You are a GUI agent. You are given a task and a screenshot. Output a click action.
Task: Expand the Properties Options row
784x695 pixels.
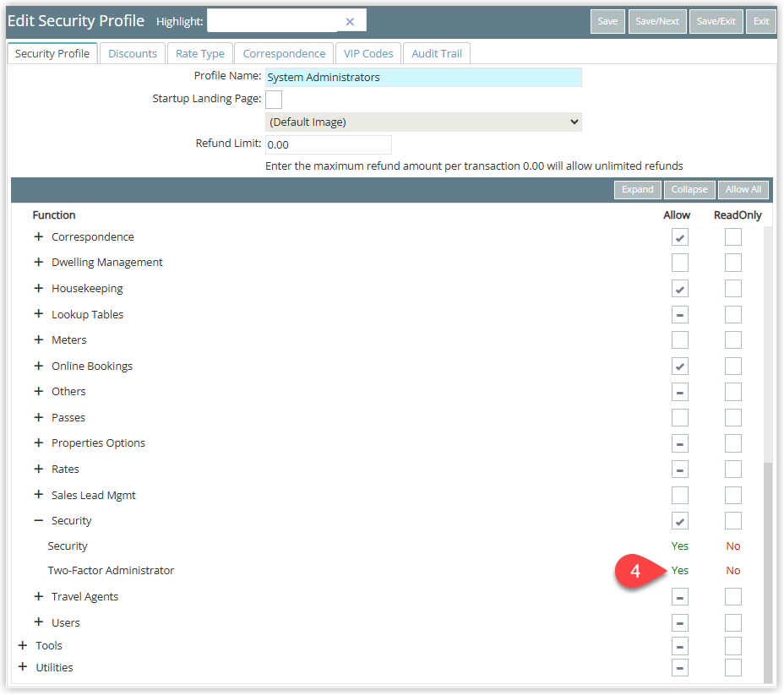click(x=39, y=443)
